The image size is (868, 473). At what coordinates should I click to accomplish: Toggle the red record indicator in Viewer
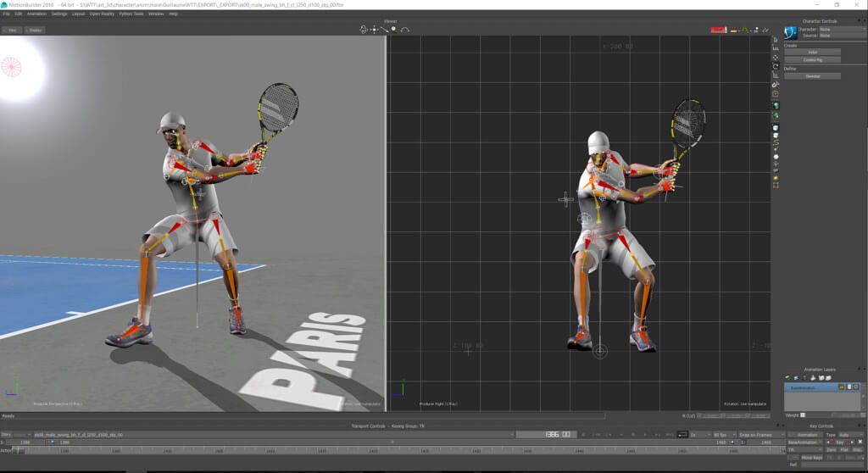[x=719, y=30]
